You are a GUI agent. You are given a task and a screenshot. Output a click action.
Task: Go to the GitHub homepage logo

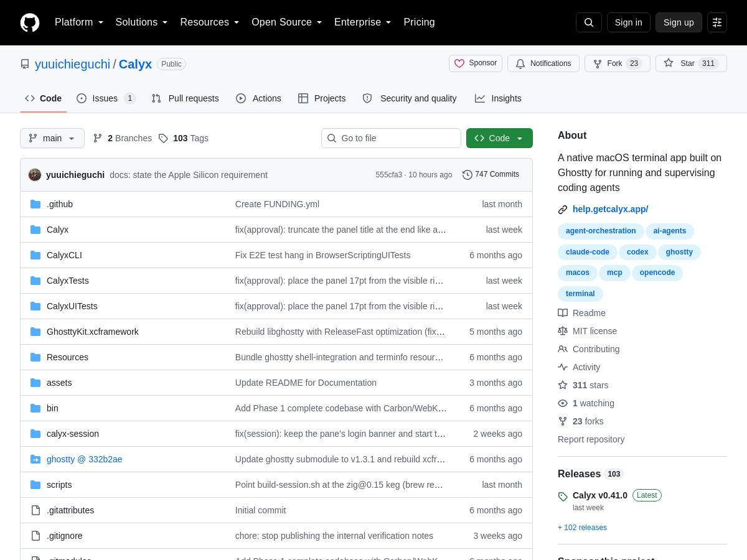point(30,22)
